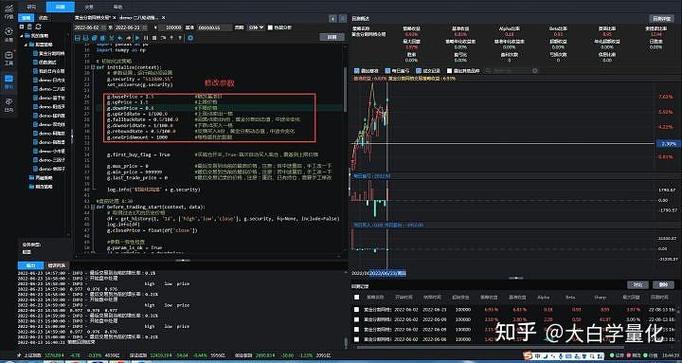Collapse the second-level folder in strategy tree

coord(25,44)
